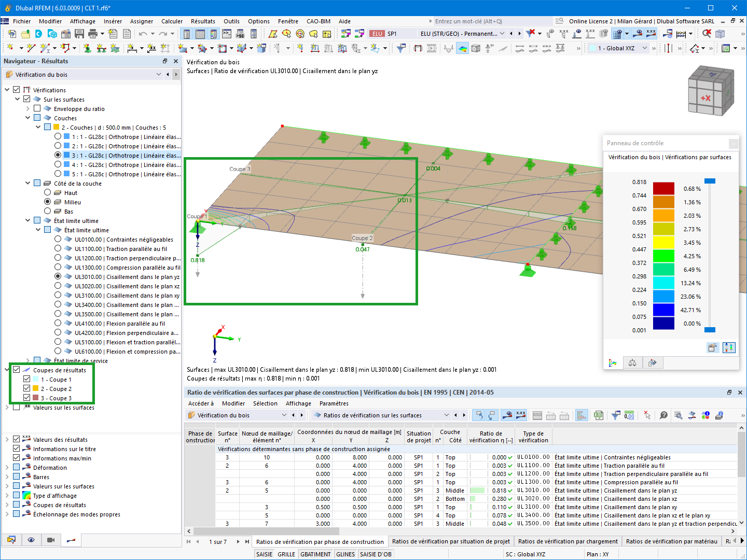Click the Print icon in the toolbar
Screen dimensions: 747x560
(x=93, y=34)
